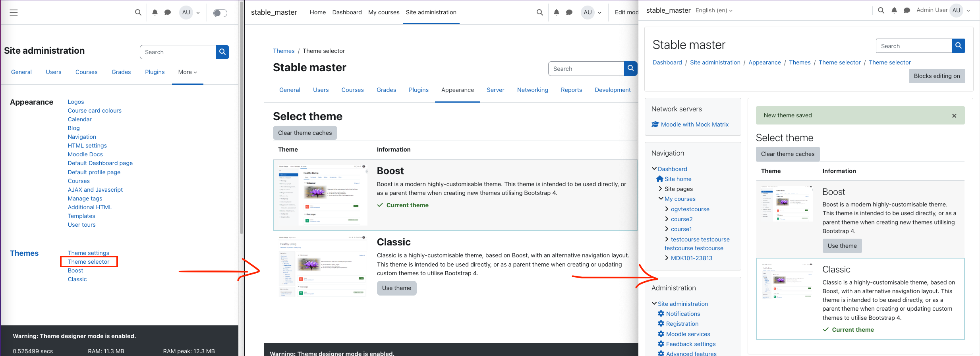980x356 pixels.
Task: Open Course card colours link
Action: pos(95,111)
